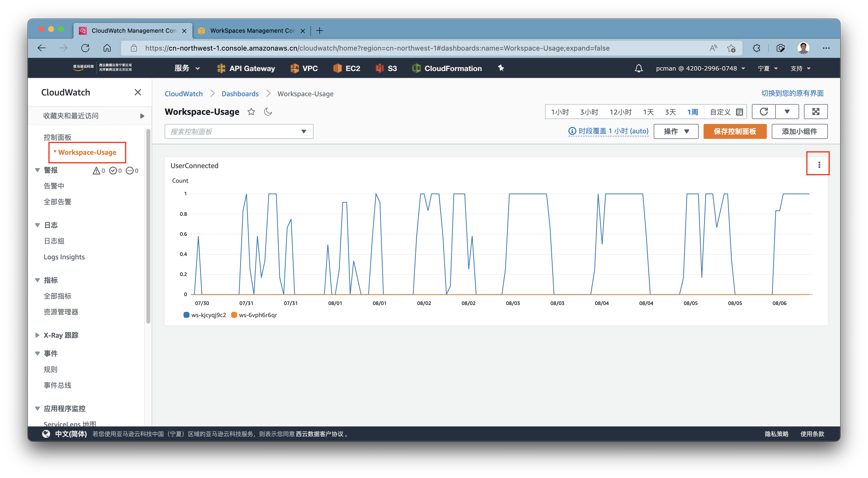This screenshot has height=478, width=868.
Task: Click the OK alarms checkmark count
Action: click(116, 171)
